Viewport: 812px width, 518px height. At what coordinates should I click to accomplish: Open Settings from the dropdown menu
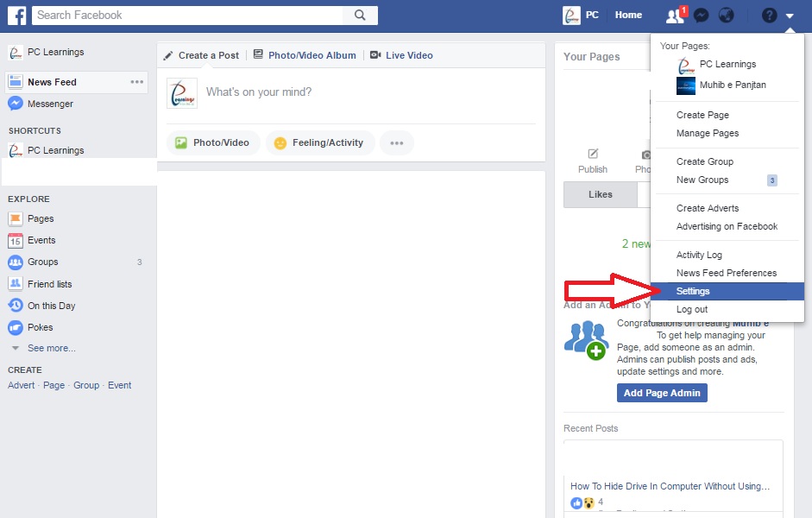point(727,291)
